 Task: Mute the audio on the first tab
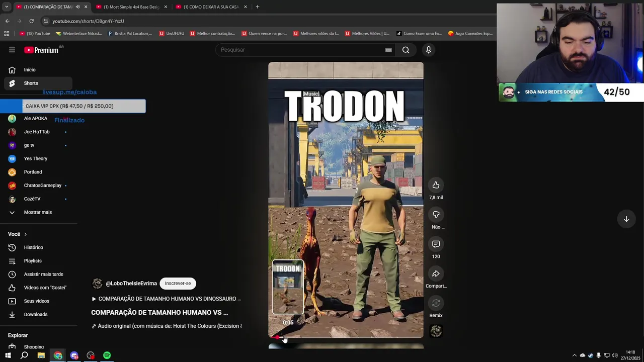click(77, 7)
